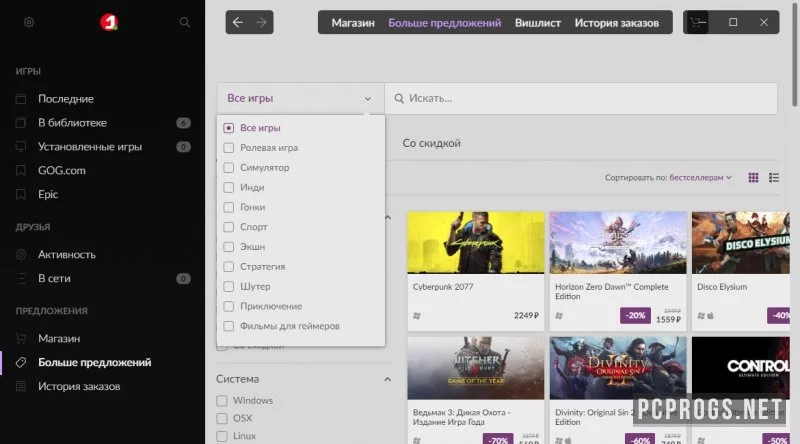The height and width of the screenshot is (444, 800).
Task: Click the Искать search input field
Action: (x=581, y=98)
